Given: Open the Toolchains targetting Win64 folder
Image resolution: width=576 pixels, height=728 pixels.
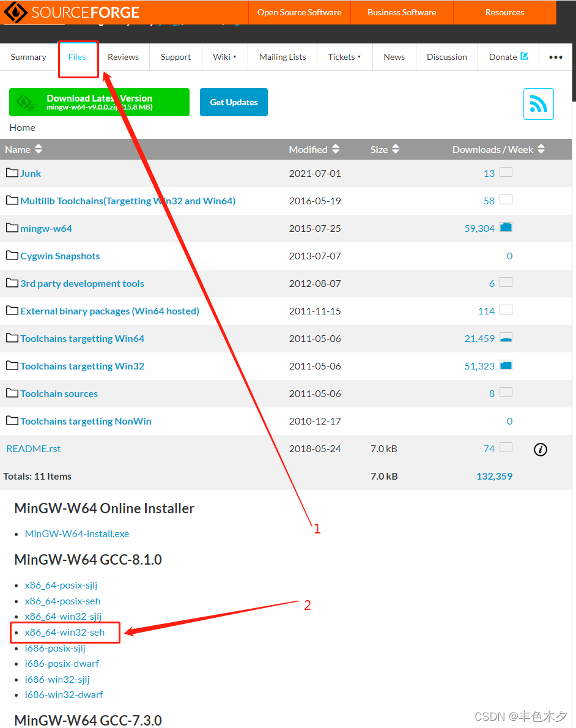Looking at the screenshot, I should coord(82,338).
